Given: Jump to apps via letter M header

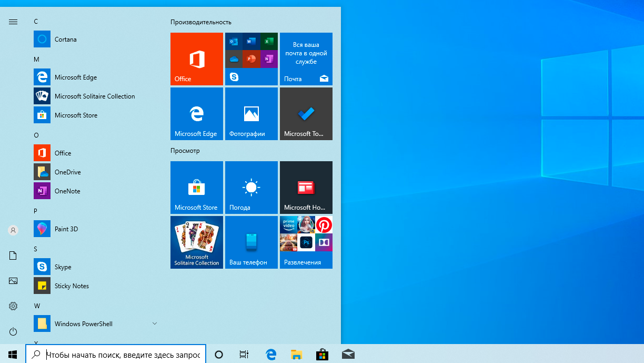Looking at the screenshot, I should point(36,60).
